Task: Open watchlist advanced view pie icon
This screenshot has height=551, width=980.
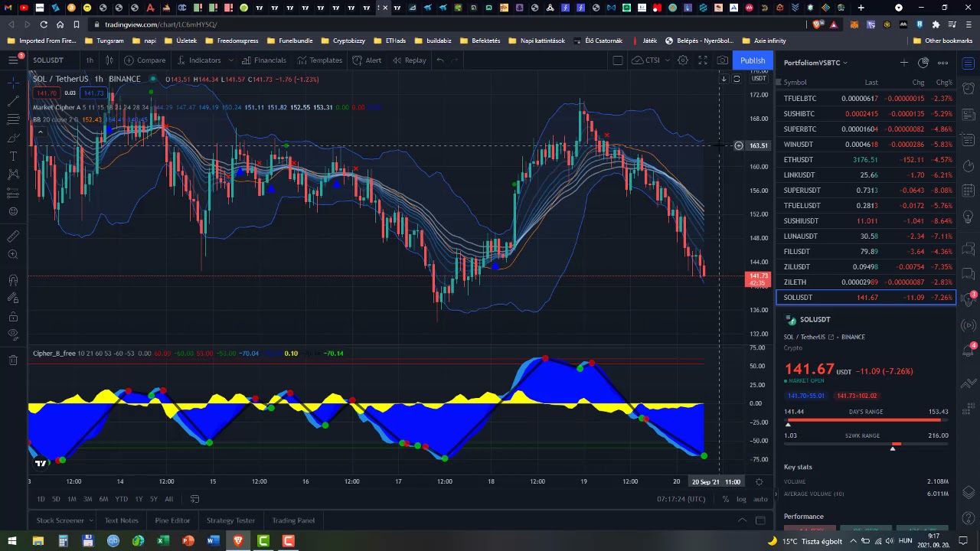Action: 923,63
